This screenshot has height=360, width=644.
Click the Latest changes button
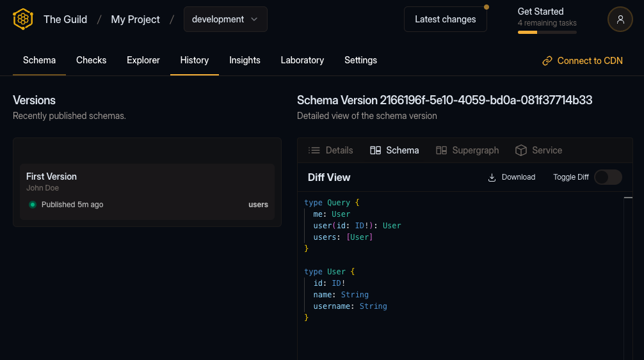[445, 19]
